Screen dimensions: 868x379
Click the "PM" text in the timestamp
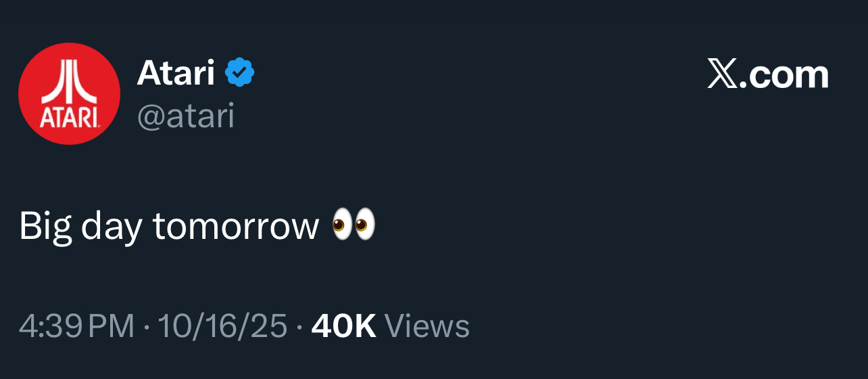click(112, 326)
